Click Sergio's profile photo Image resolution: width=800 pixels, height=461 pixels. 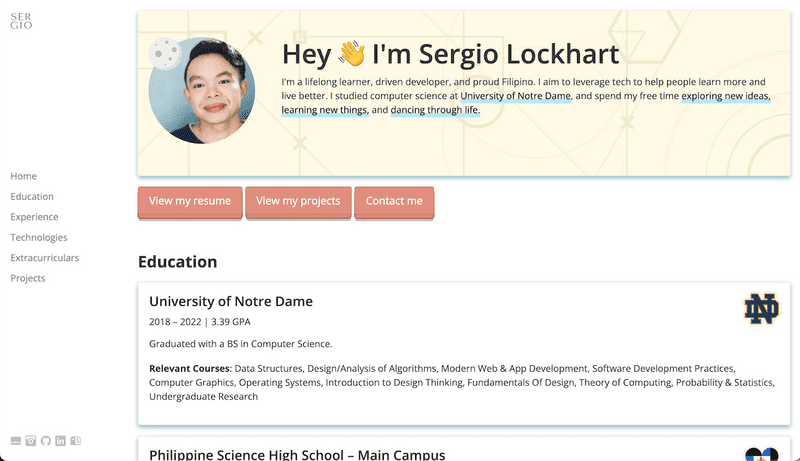coord(202,90)
